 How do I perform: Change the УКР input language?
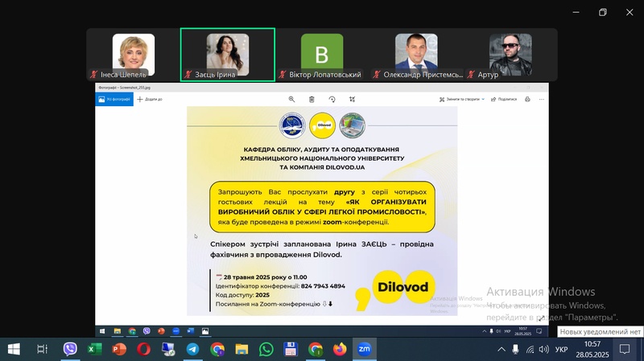coord(561,350)
